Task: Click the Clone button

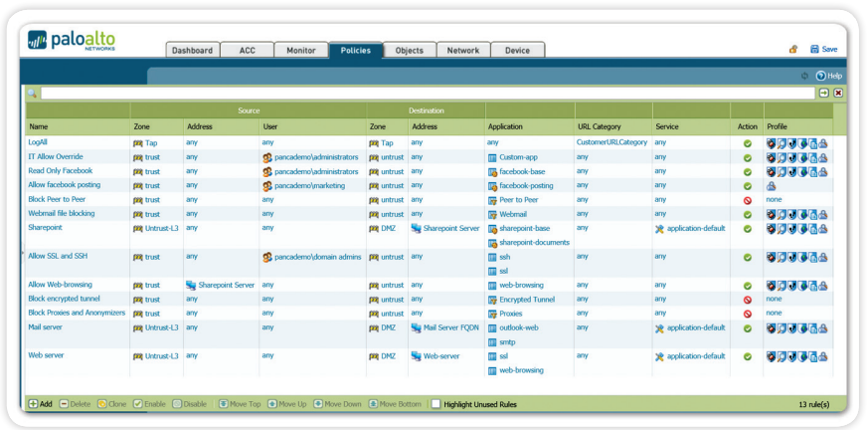Action: pos(111,404)
